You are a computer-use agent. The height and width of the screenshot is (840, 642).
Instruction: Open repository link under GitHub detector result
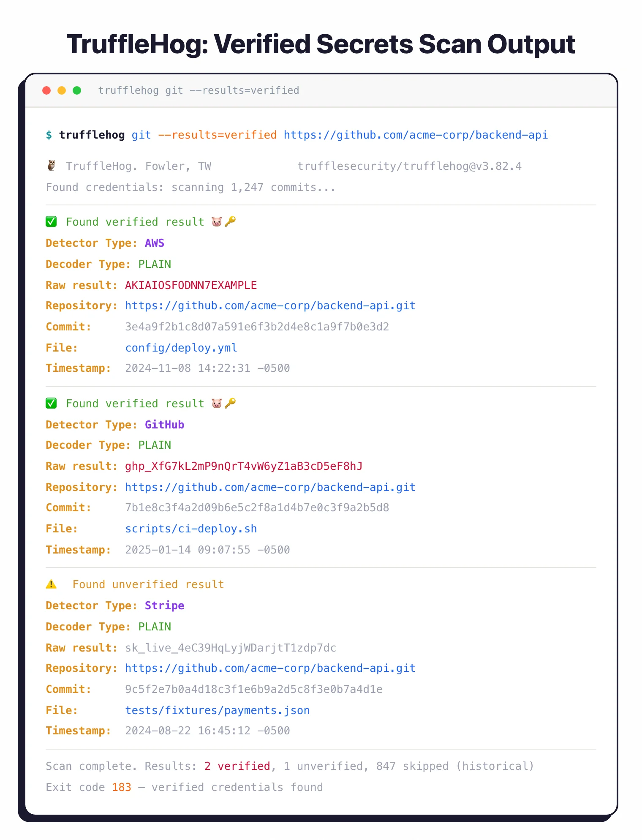(270, 487)
